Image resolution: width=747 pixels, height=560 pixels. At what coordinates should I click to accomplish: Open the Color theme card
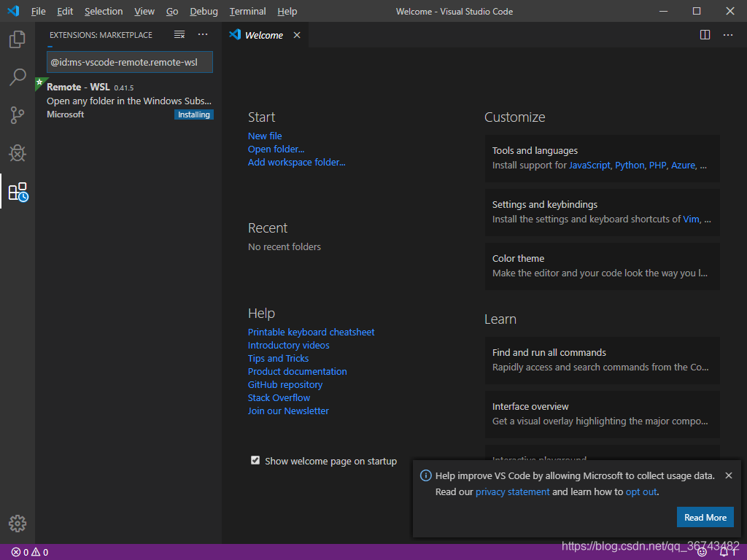click(x=602, y=266)
